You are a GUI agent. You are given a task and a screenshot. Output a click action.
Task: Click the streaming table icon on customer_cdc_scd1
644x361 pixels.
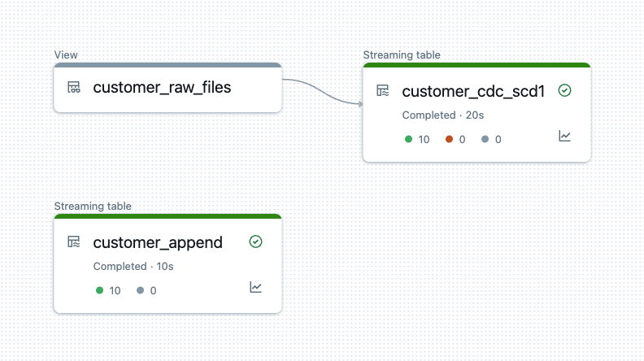(383, 91)
